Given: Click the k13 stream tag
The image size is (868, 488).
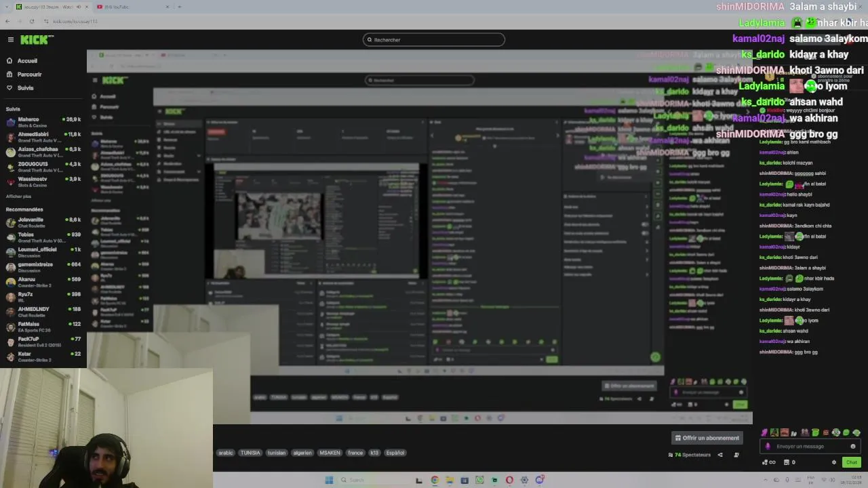Looking at the screenshot, I should (x=374, y=453).
